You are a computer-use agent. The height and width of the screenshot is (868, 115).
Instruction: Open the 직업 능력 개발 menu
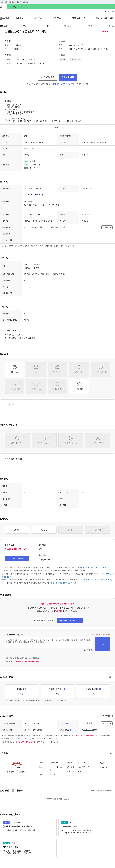[79, 19]
